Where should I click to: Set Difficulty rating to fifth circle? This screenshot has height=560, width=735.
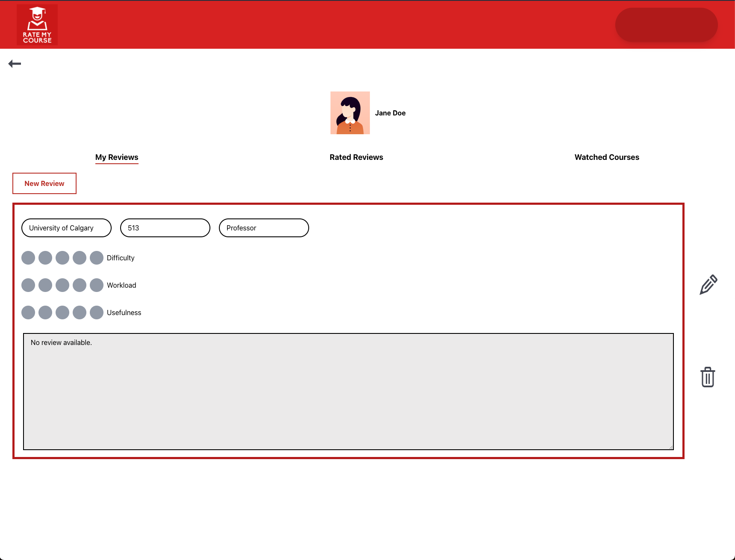(97, 258)
